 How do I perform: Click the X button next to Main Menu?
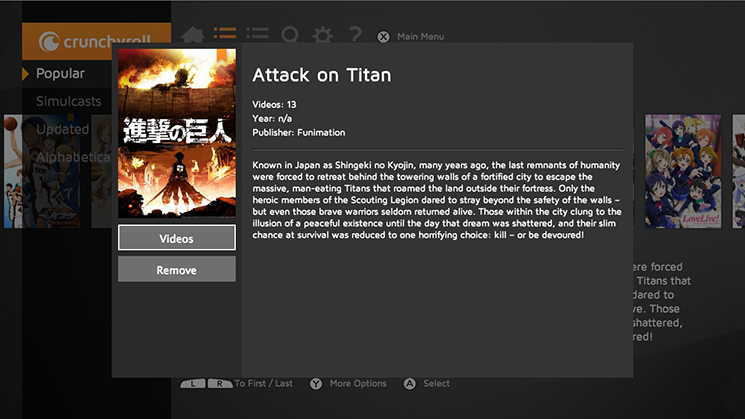coord(384,37)
